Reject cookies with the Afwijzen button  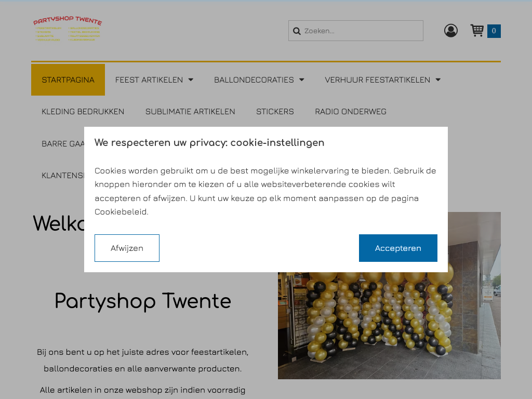127,248
